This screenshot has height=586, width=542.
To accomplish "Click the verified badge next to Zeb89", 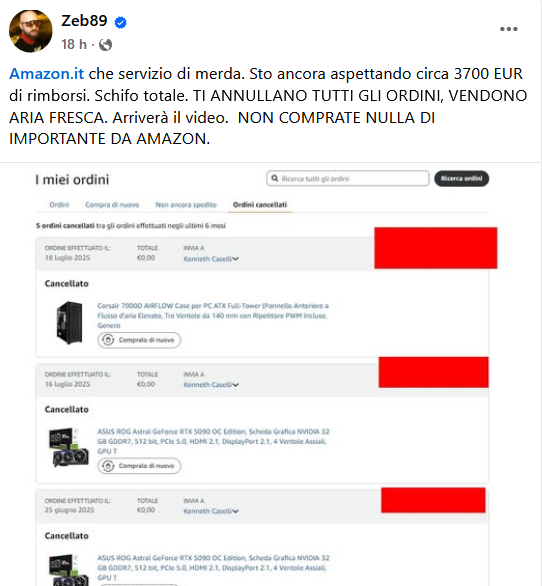I will [120, 22].
